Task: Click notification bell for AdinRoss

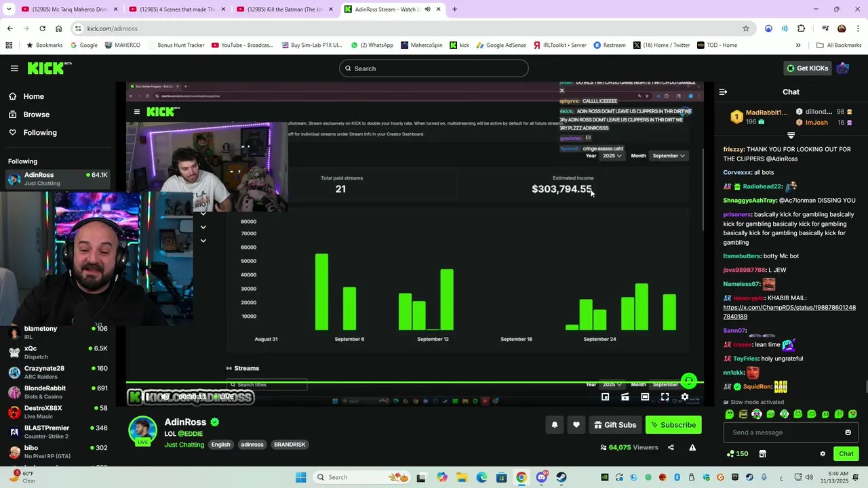Action: (x=554, y=425)
